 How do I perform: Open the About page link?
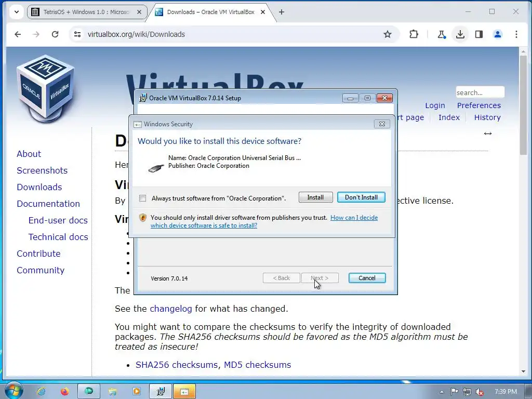(29, 154)
